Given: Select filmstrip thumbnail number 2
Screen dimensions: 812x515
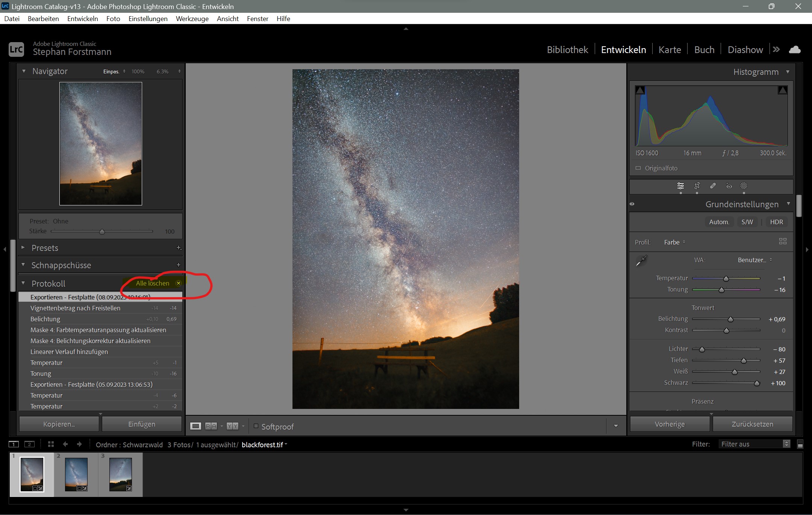Looking at the screenshot, I should pyautogui.click(x=76, y=474).
